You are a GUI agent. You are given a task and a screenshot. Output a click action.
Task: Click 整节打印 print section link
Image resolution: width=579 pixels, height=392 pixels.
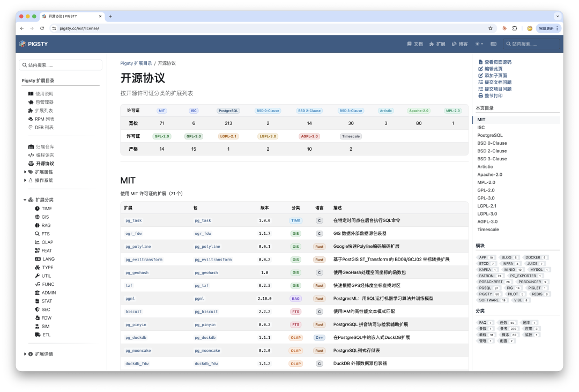coord(491,95)
